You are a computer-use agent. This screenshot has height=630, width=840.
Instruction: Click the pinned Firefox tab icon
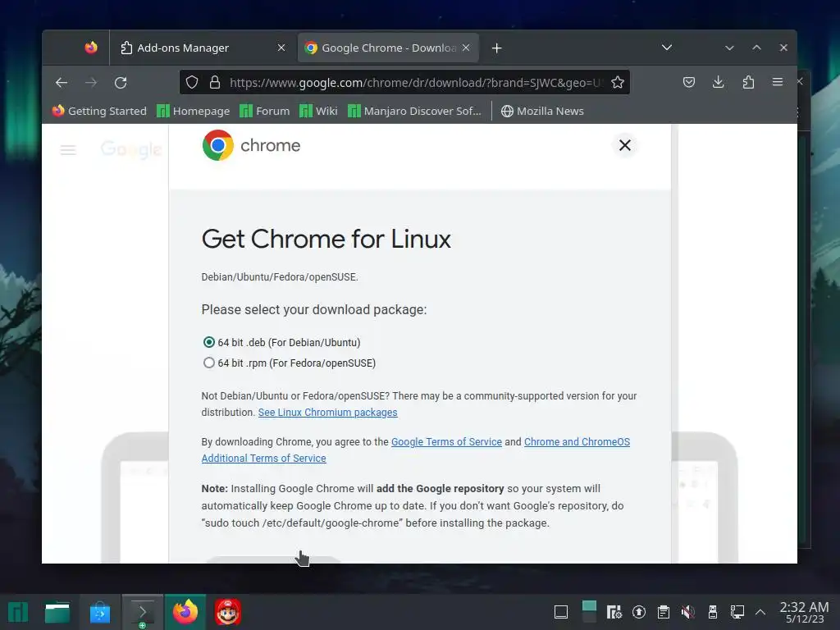click(91, 48)
